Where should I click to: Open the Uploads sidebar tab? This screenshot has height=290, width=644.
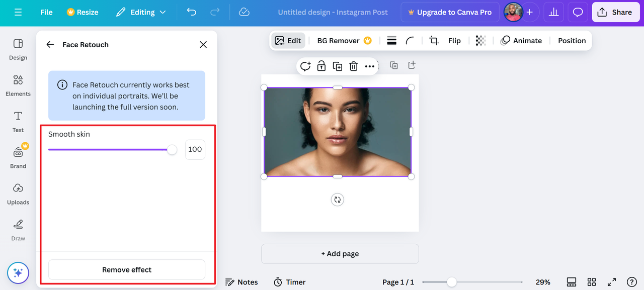click(18, 194)
